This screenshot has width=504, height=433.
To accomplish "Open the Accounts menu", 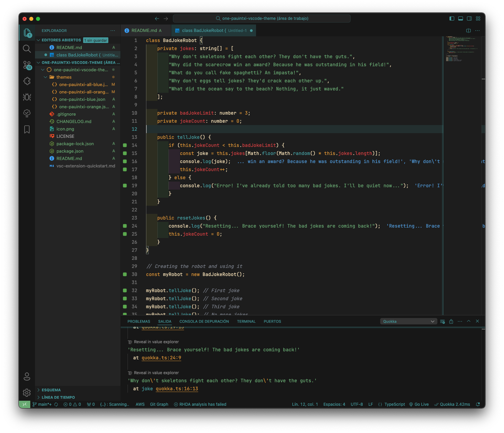I will tap(27, 377).
